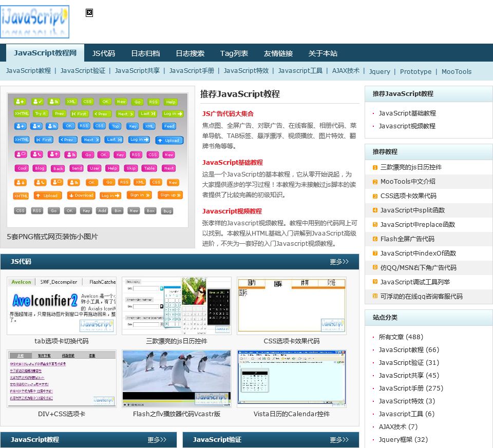Open the JavaScript教程网 home tab
The image size is (493, 448).
coord(45,53)
